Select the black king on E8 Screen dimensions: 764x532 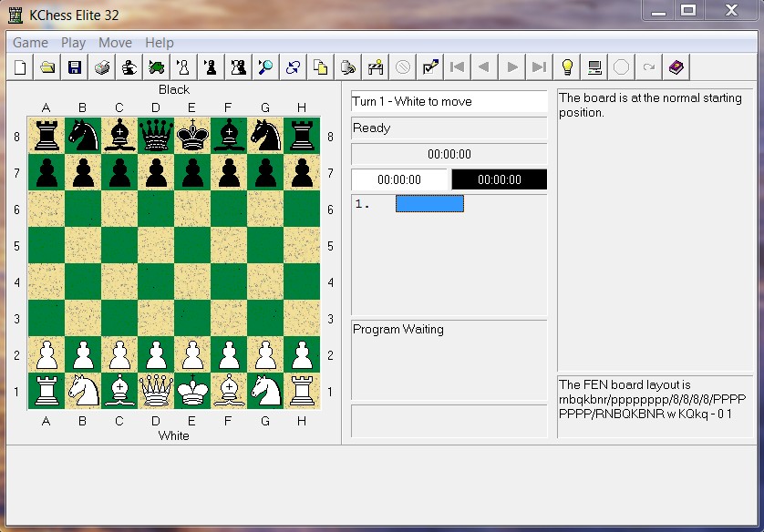coord(192,136)
